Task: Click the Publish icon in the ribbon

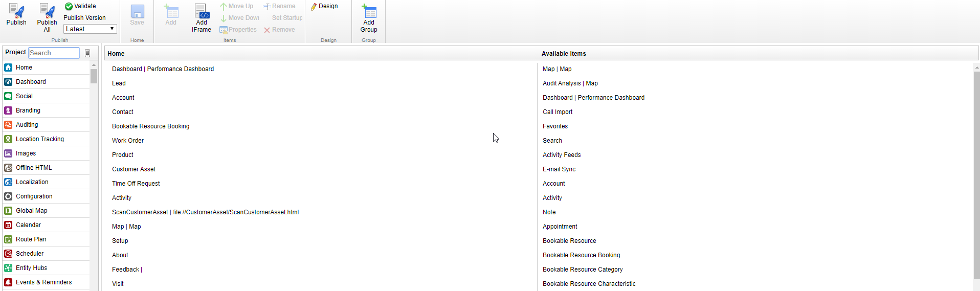Action: pos(16,12)
